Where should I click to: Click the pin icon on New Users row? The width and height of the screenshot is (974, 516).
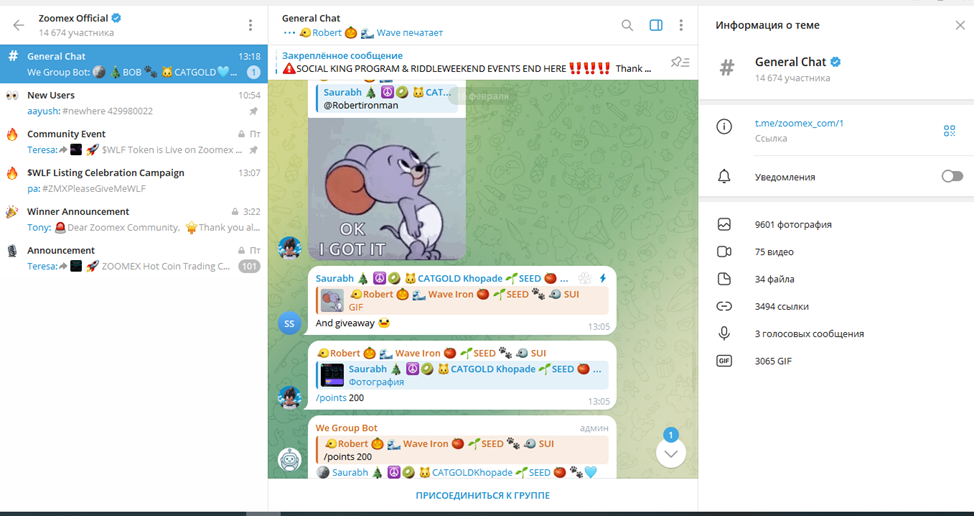[x=253, y=111]
